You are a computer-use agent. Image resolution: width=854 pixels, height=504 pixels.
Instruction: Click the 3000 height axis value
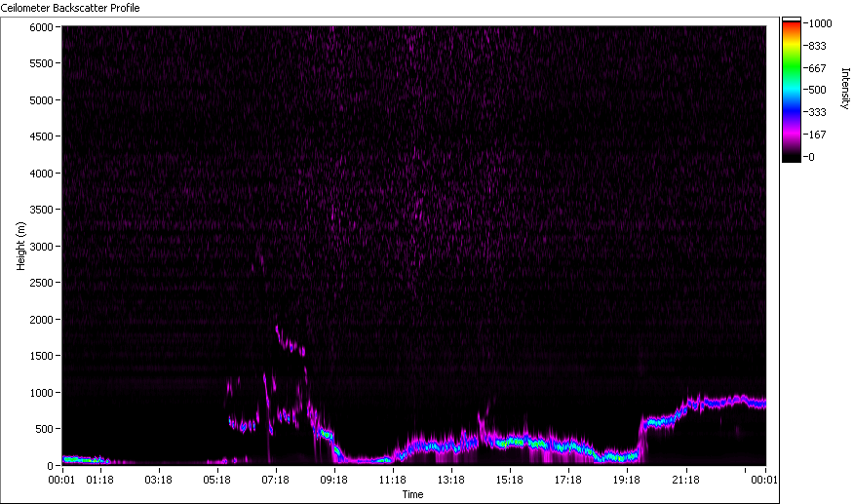[x=41, y=247]
